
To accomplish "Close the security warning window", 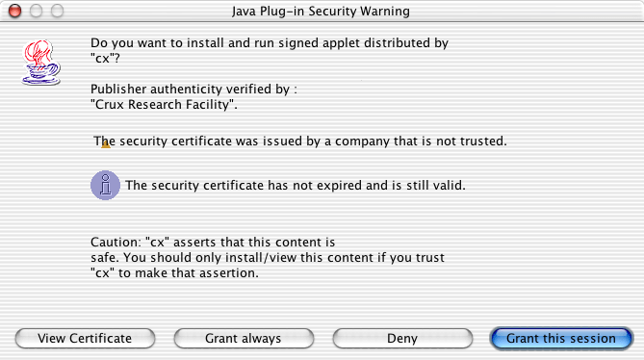I will pyautogui.click(x=14, y=11).
